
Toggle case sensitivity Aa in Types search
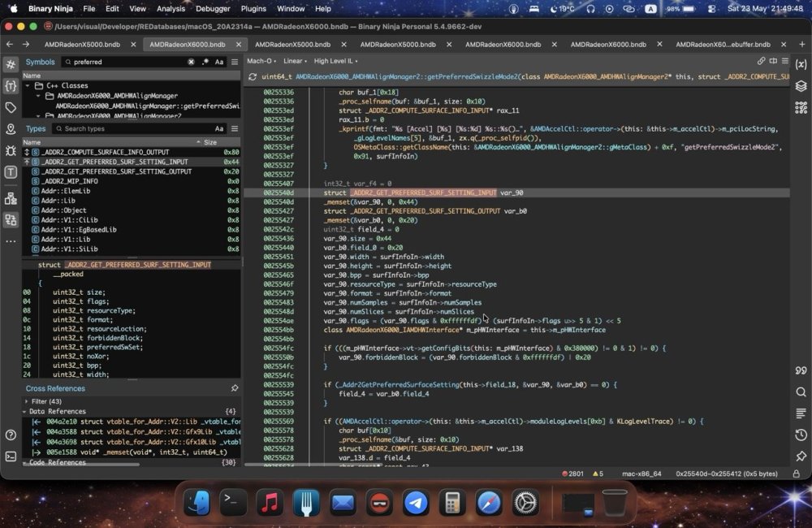[x=219, y=128]
